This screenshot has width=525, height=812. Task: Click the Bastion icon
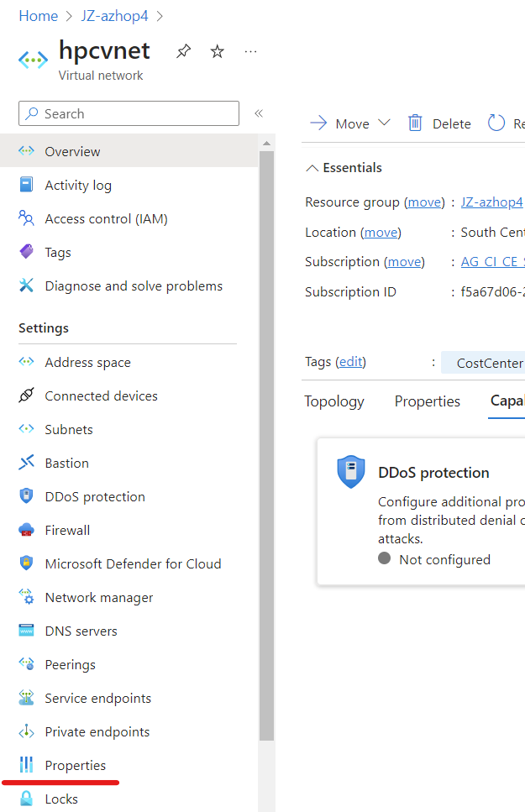coord(26,463)
